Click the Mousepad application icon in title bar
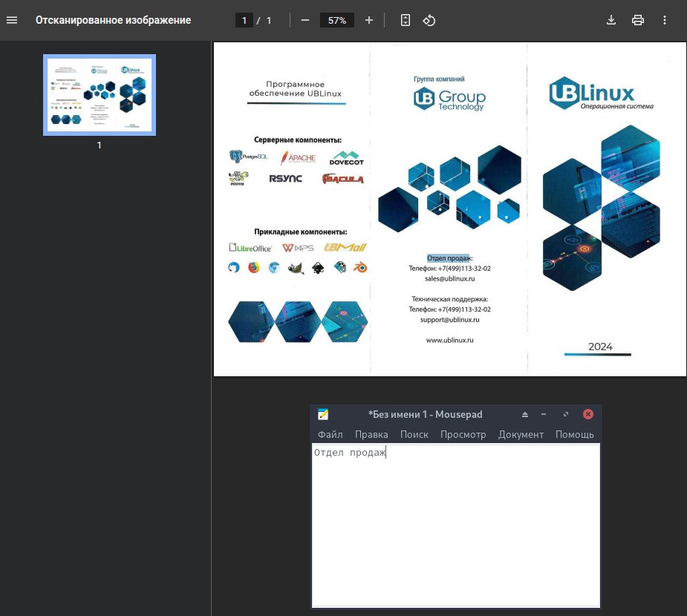687x616 pixels. tap(323, 414)
